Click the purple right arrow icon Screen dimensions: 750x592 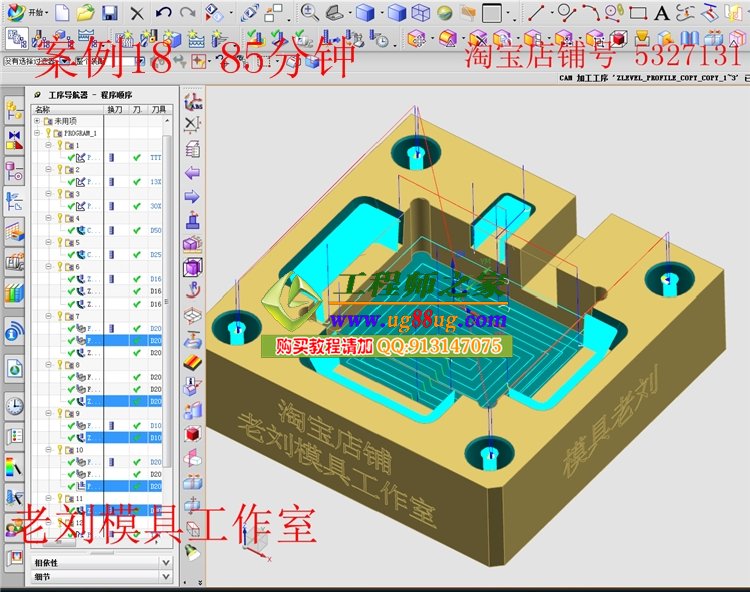pos(192,197)
